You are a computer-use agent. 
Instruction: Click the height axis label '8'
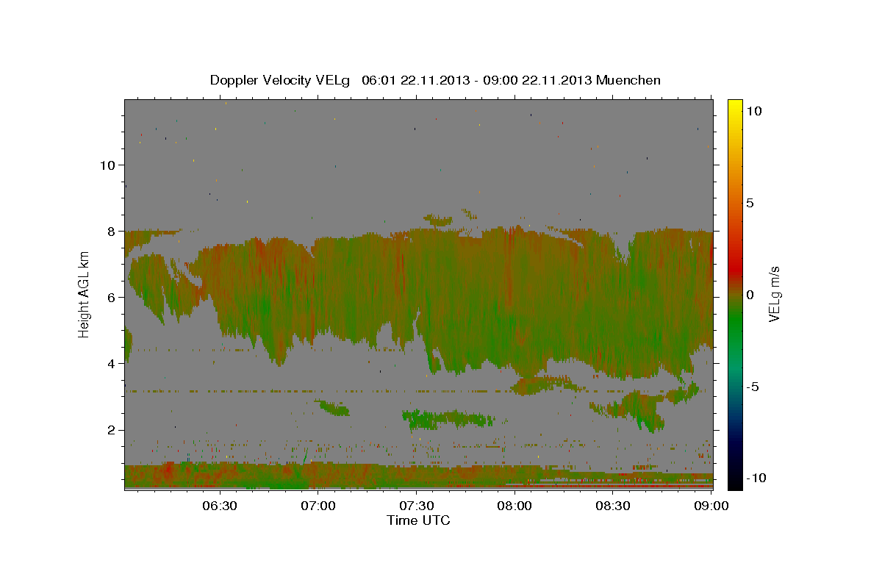click(112, 231)
